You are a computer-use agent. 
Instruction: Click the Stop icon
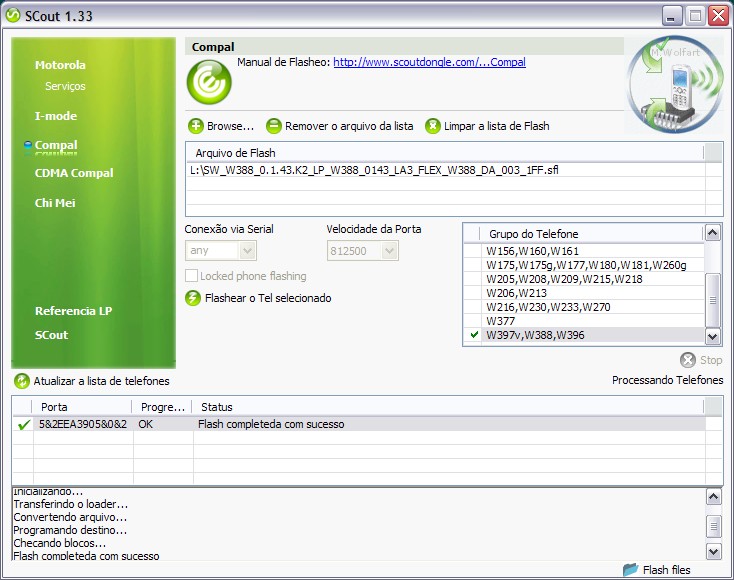pos(688,360)
